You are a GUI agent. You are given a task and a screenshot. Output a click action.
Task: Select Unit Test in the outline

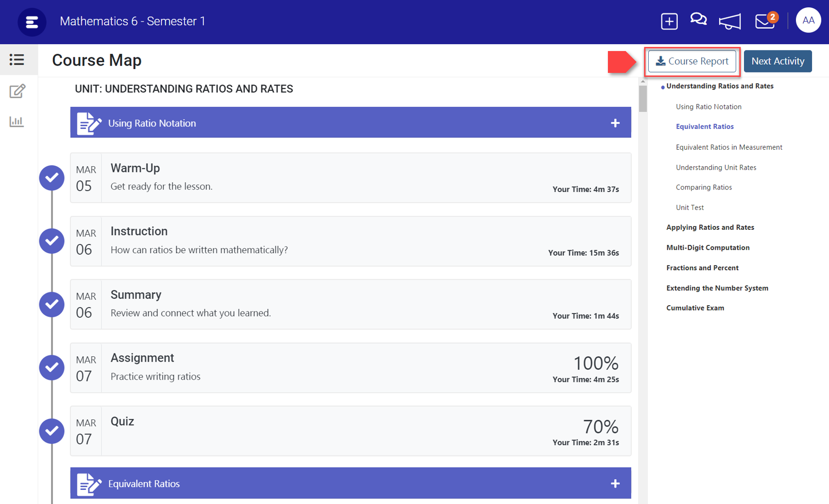(690, 208)
